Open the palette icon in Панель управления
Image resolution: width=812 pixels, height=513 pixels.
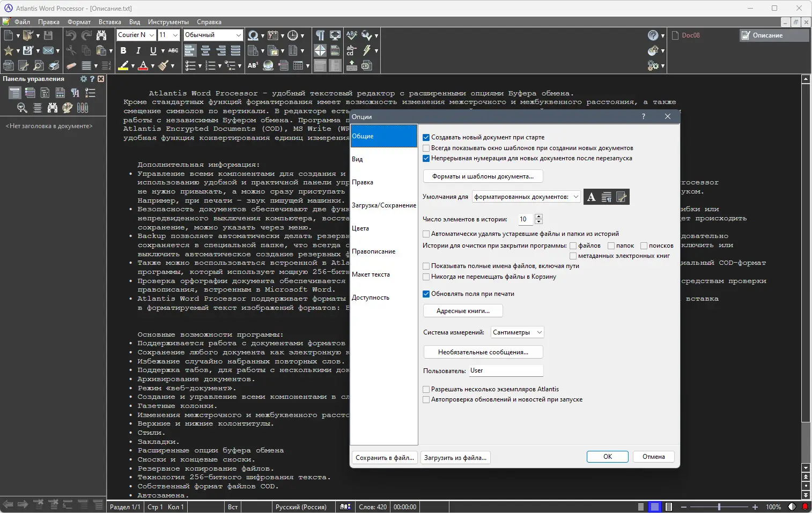pos(67,108)
